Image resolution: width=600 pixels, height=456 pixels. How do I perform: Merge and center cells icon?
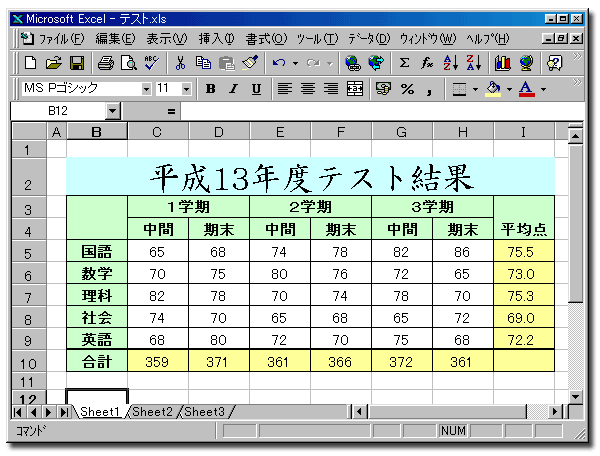click(x=355, y=89)
